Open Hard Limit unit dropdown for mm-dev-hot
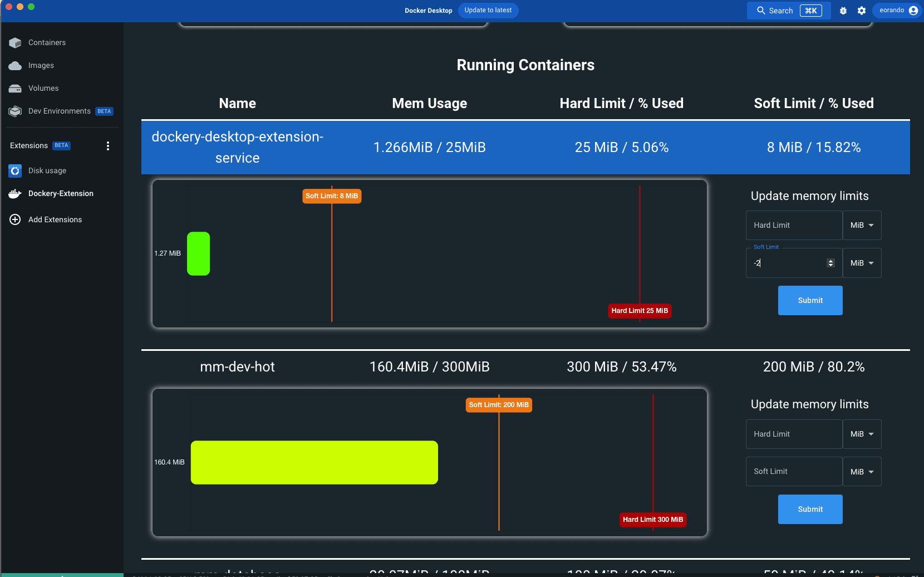The image size is (924, 577). 862,434
